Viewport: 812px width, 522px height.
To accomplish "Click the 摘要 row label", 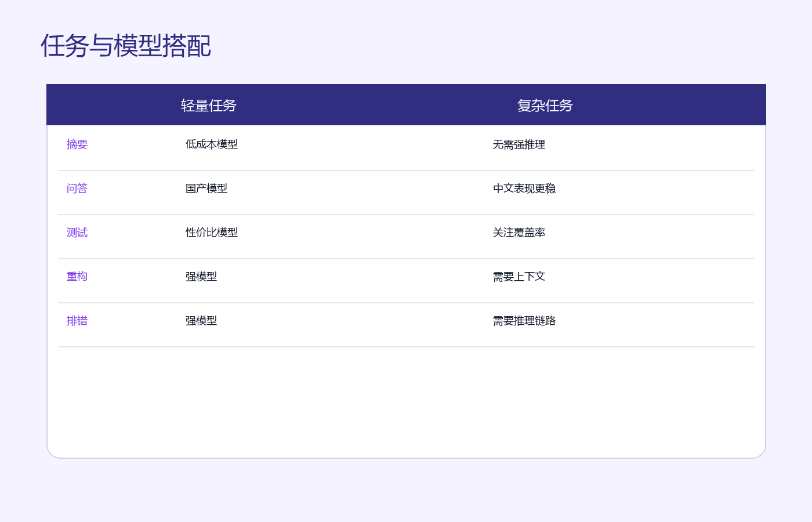I will pos(77,144).
